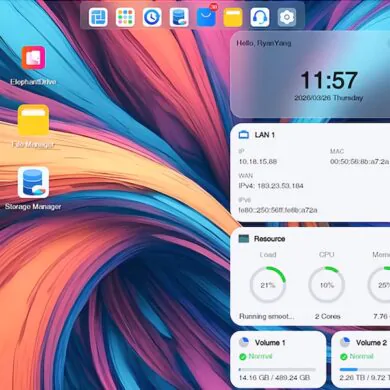This screenshot has height=390, width=390.
Task: Click the Volume 2 title
Action: click(371, 343)
